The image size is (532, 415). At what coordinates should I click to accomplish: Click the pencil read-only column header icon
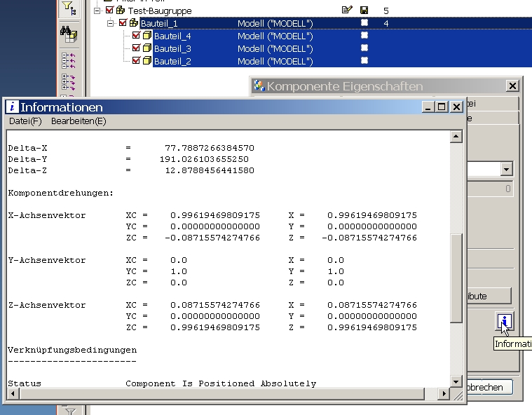pos(346,11)
